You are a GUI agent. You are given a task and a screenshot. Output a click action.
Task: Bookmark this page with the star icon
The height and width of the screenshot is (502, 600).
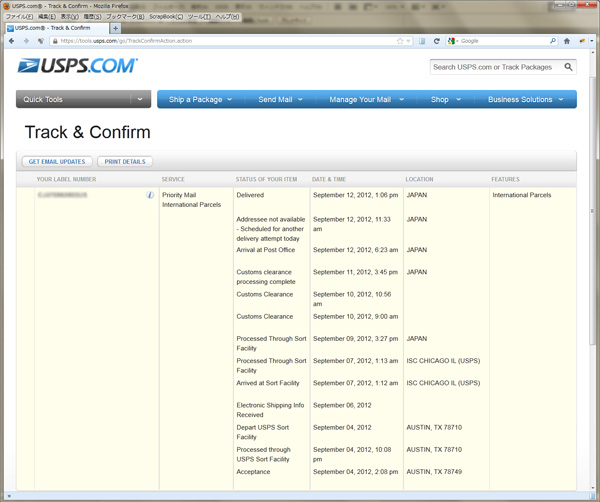[400, 41]
